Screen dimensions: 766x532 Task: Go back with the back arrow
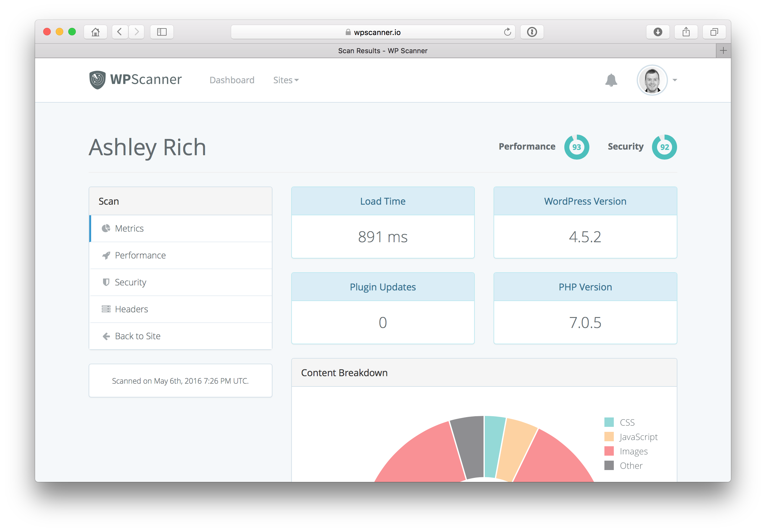(x=120, y=32)
